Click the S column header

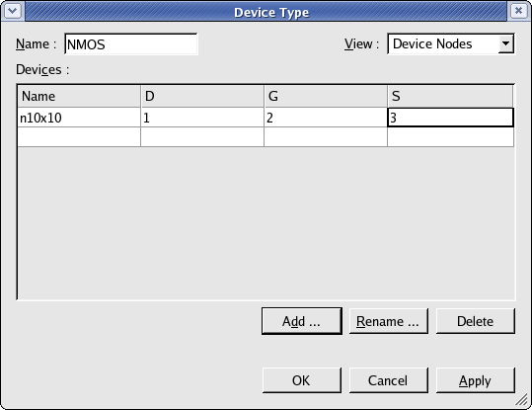coord(450,97)
